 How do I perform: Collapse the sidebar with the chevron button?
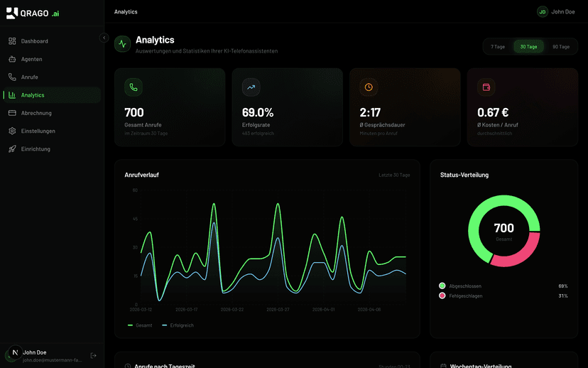(x=104, y=38)
